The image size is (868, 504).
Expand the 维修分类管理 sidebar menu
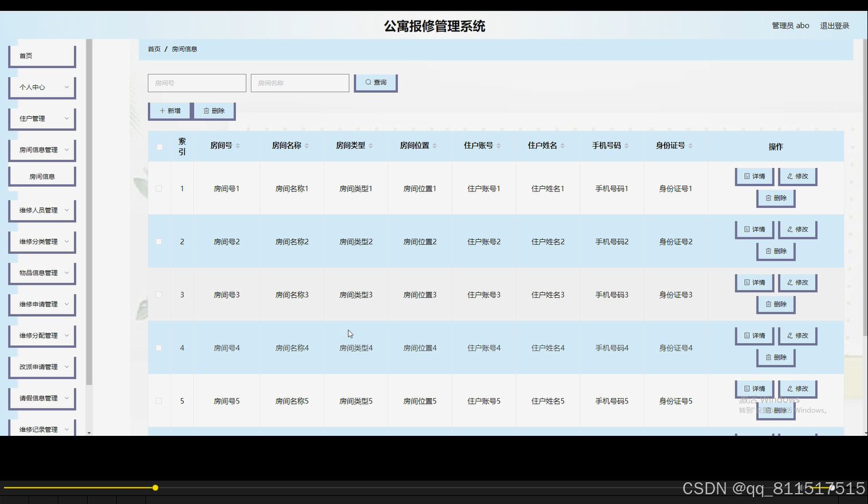42,242
